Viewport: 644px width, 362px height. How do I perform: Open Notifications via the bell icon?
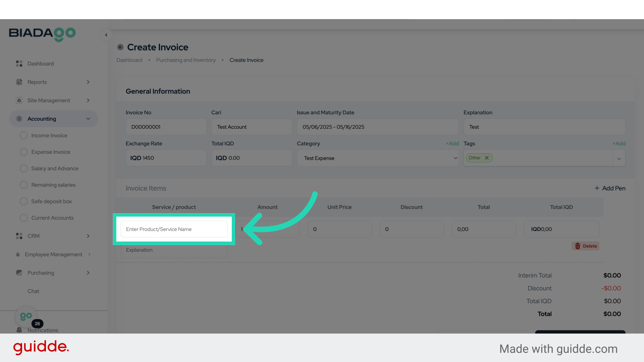pos(19,330)
